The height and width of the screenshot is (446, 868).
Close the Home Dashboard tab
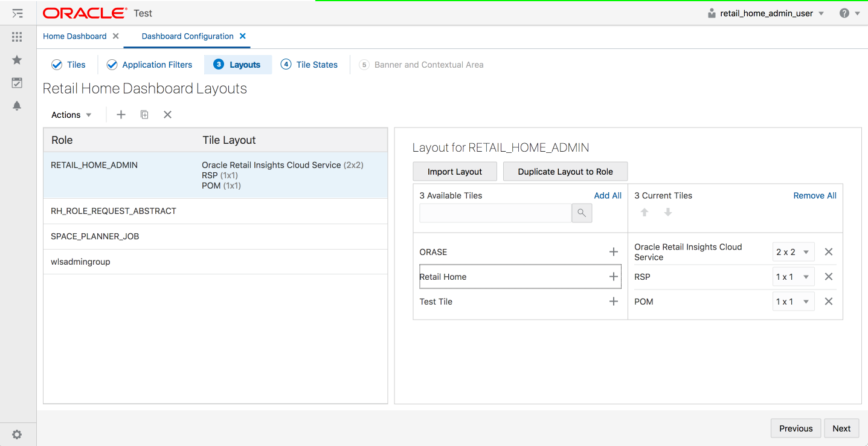point(116,36)
